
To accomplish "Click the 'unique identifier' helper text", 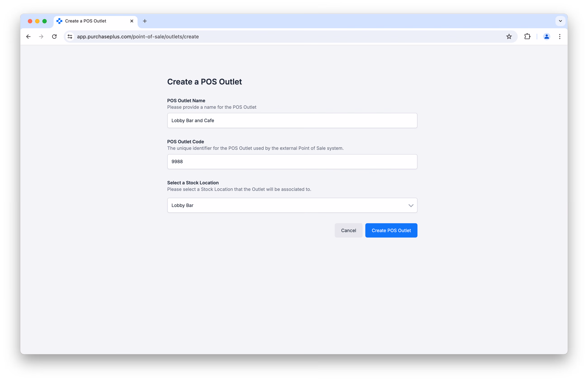I will [255, 148].
